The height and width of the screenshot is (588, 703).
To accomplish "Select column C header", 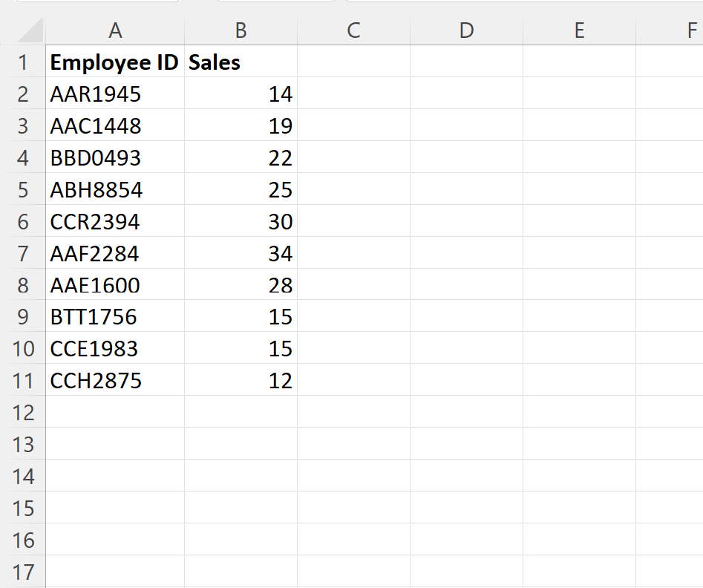I will (353, 30).
